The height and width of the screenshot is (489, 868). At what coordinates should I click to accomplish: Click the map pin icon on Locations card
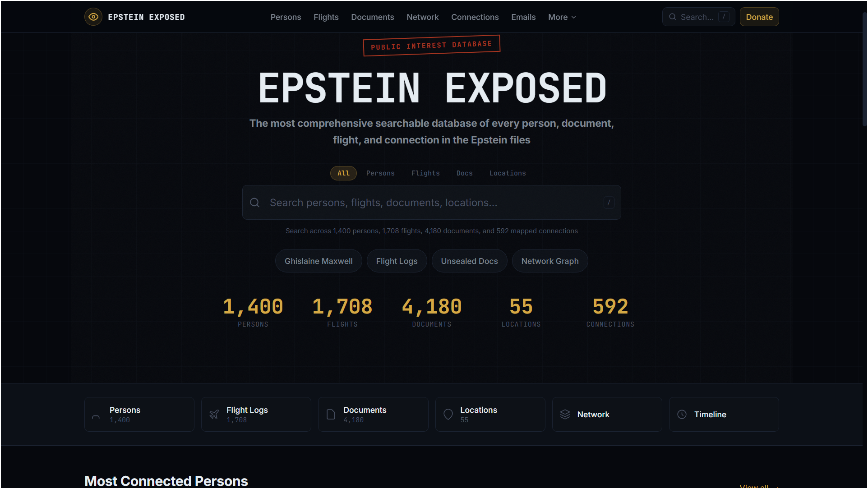pos(448,414)
